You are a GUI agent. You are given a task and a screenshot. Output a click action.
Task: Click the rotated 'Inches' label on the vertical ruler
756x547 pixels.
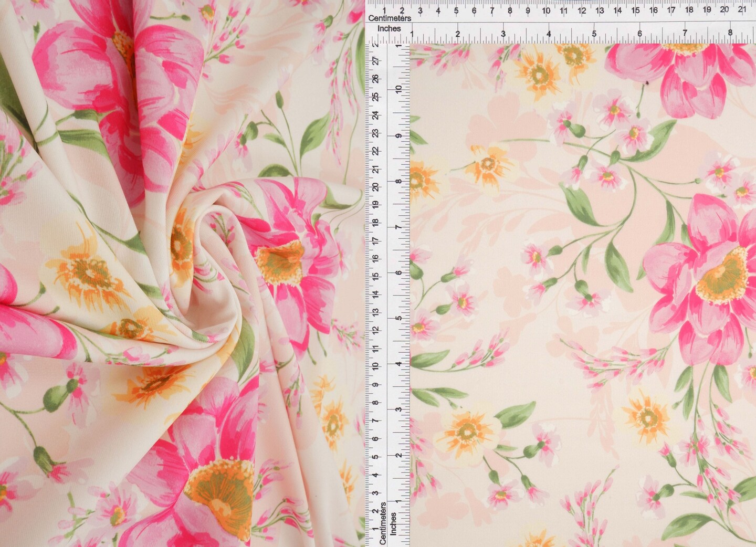pyautogui.click(x=393, y=523)
